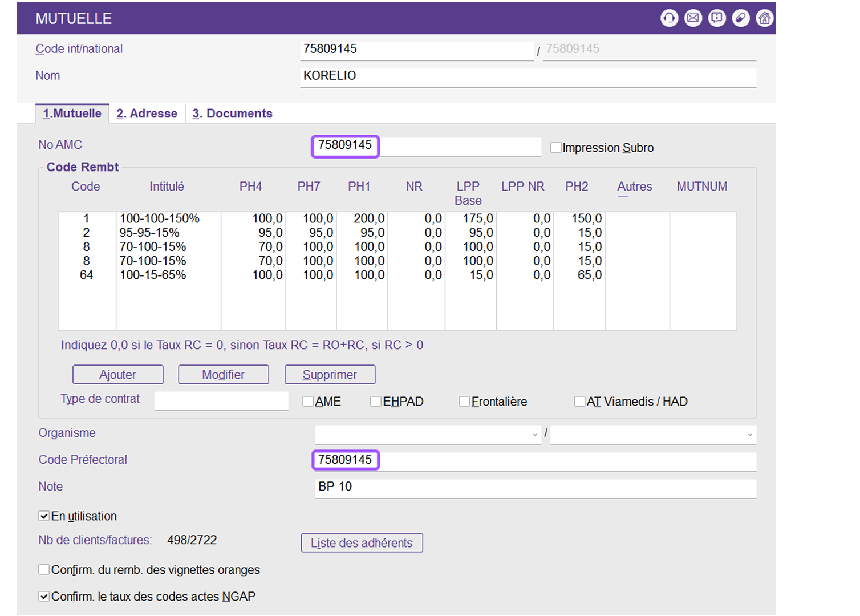Switch to the 2. Adresse tab
Image resolution: width=860 pixels, height=616 pixels.
click(147, 114)
